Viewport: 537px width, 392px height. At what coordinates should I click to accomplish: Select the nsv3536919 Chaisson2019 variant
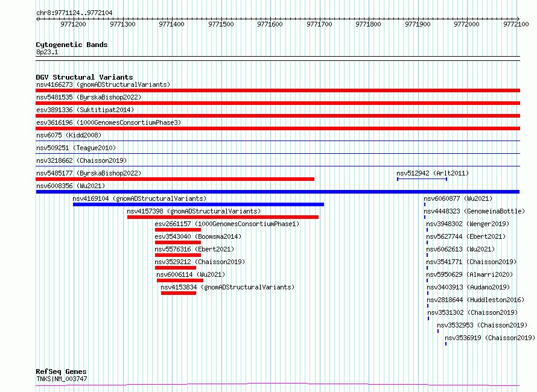tap(490, 338)
